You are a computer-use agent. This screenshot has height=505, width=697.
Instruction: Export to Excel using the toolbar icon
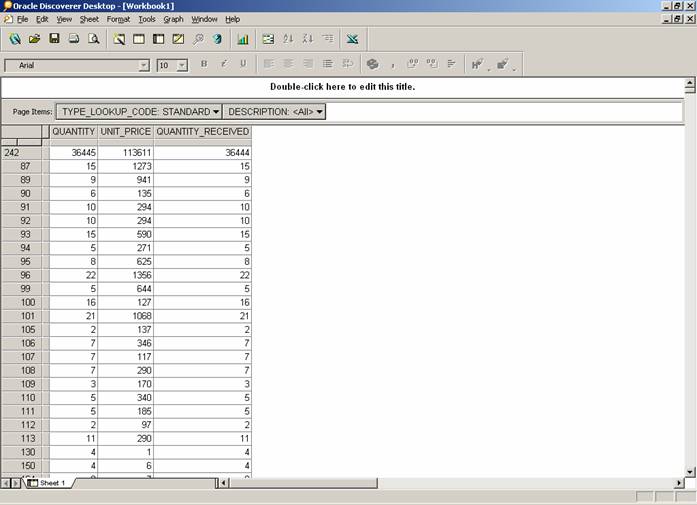353,40
